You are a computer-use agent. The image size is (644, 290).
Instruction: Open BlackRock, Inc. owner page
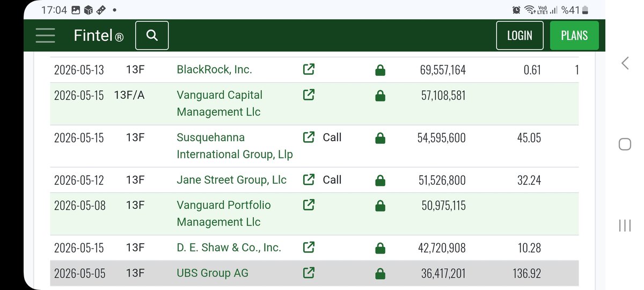point(214,69)
